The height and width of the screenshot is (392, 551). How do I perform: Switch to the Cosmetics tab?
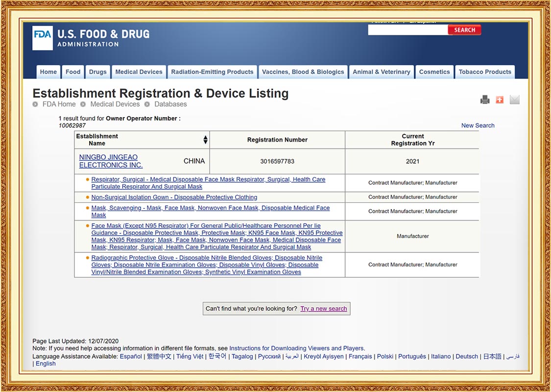pyautogui.click(x=434, y=72)
